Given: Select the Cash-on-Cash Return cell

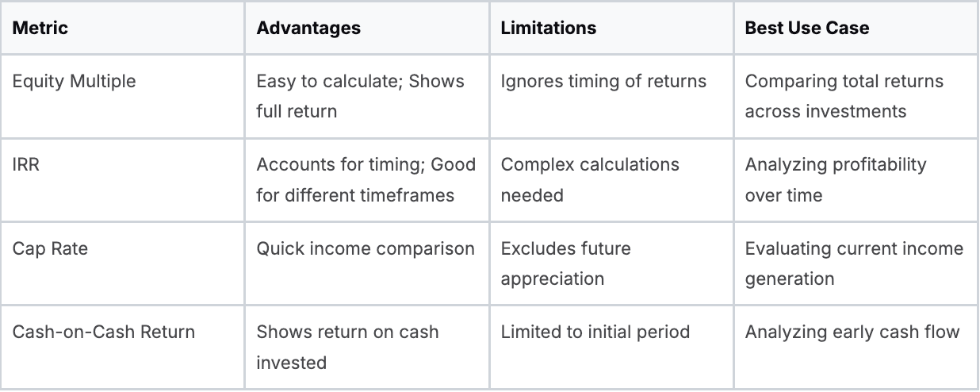Looking at the screenshot, I should click(92, 332).
